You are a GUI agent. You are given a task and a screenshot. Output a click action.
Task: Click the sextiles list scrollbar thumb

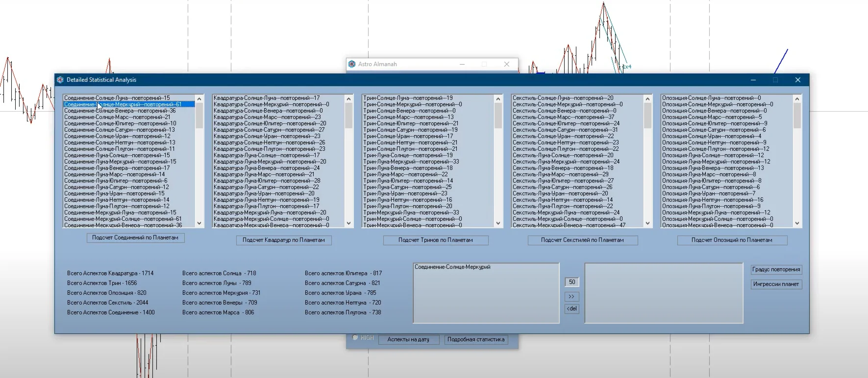click(647, 116)
